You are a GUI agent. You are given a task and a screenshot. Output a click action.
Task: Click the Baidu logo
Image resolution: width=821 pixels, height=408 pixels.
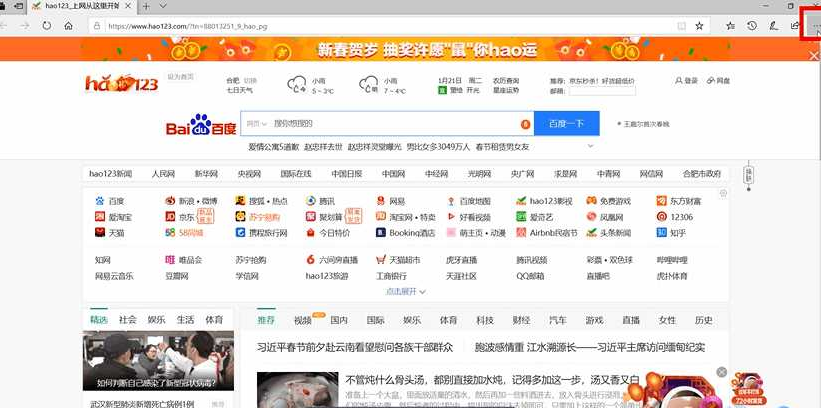[x=201, y=125]
